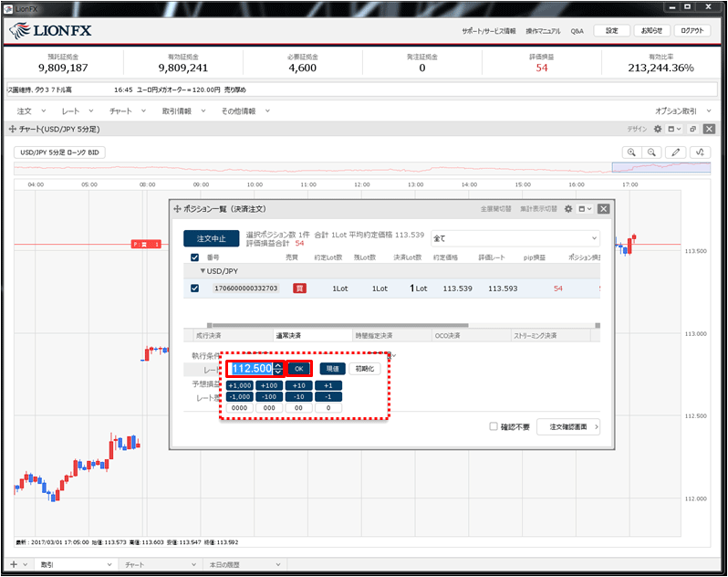Add +1 to the rate
This screenshot has height=577, width=728.
point(328,385)
